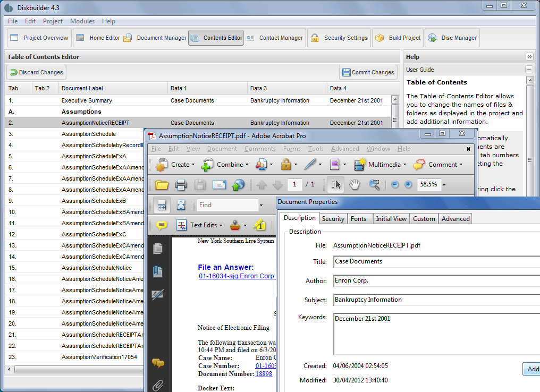Open Diskbuilder Project menu
Image resolution: width=540 pixels, height=392 pixels.
(x=53, y=21)
